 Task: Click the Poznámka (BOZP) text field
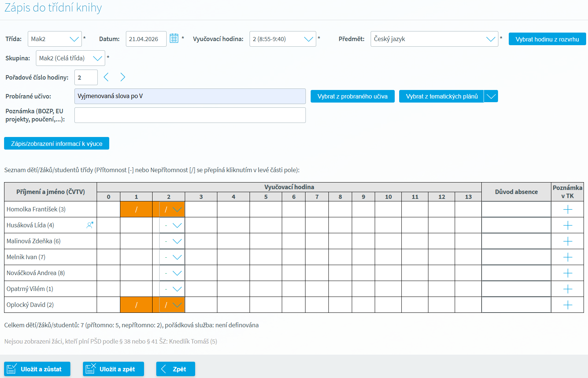[x=190, y=115]
